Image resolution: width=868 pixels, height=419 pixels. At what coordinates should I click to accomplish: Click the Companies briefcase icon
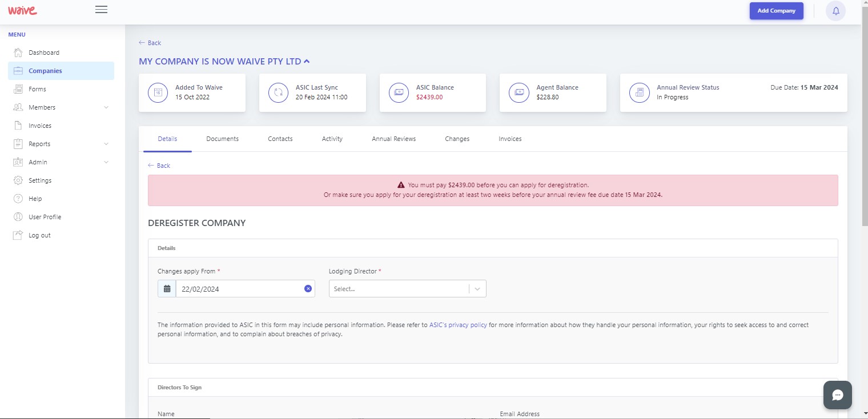click(18, 71)
